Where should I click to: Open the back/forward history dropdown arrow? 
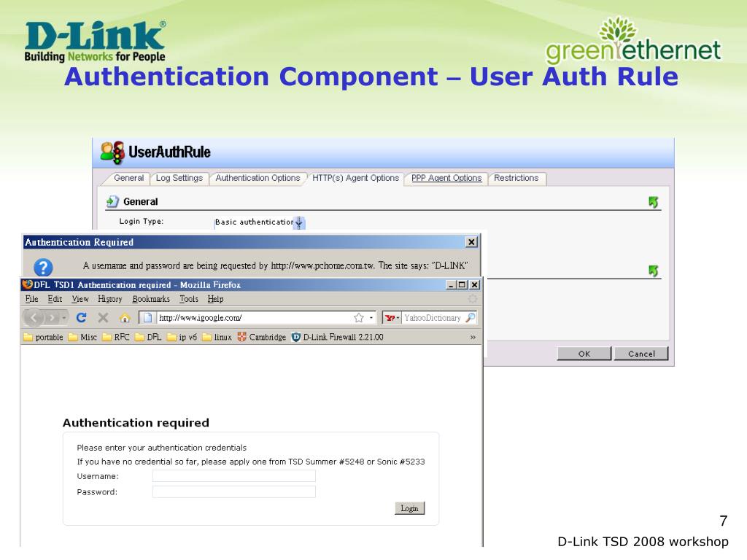tap(64, 318)
